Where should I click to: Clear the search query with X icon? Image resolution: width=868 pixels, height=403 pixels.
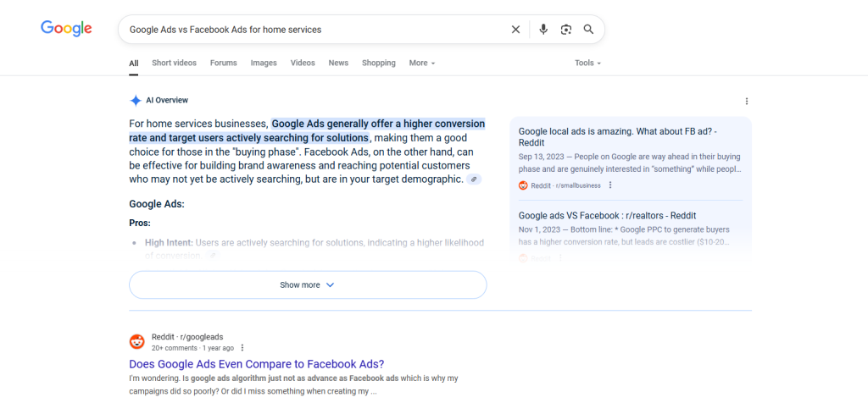(515, 30)
